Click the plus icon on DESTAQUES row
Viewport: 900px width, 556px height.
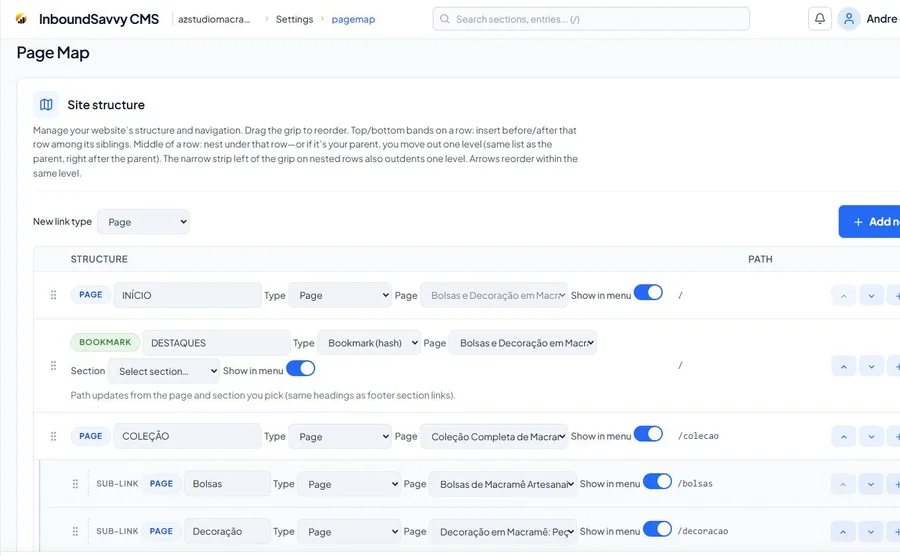[x=894, y=366]
